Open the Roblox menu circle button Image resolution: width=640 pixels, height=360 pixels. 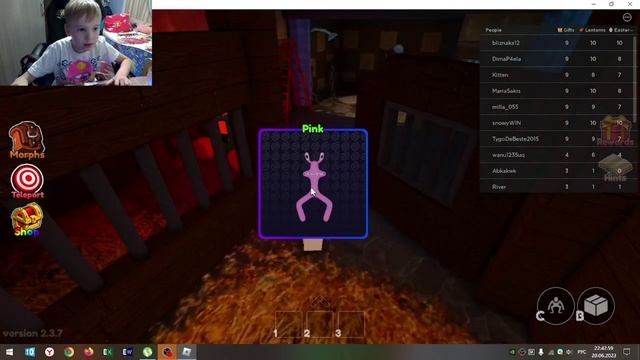click(627, 17)
